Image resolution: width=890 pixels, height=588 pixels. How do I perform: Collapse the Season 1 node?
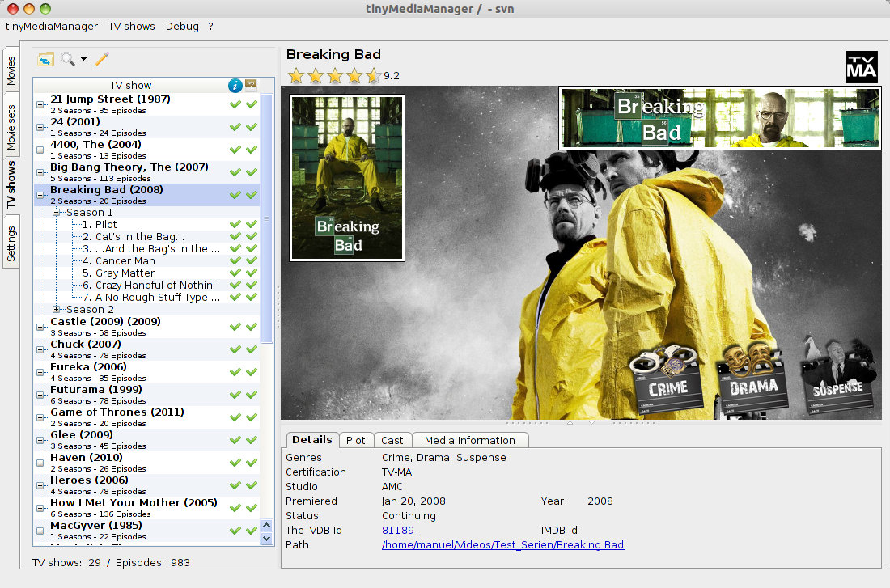[56, 212]
